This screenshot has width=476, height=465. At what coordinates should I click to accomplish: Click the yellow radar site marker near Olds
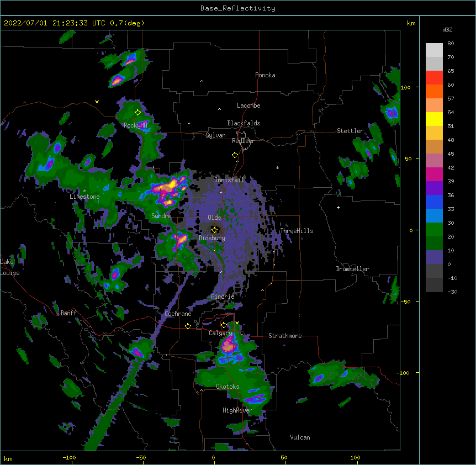click(x=214, y=230)
